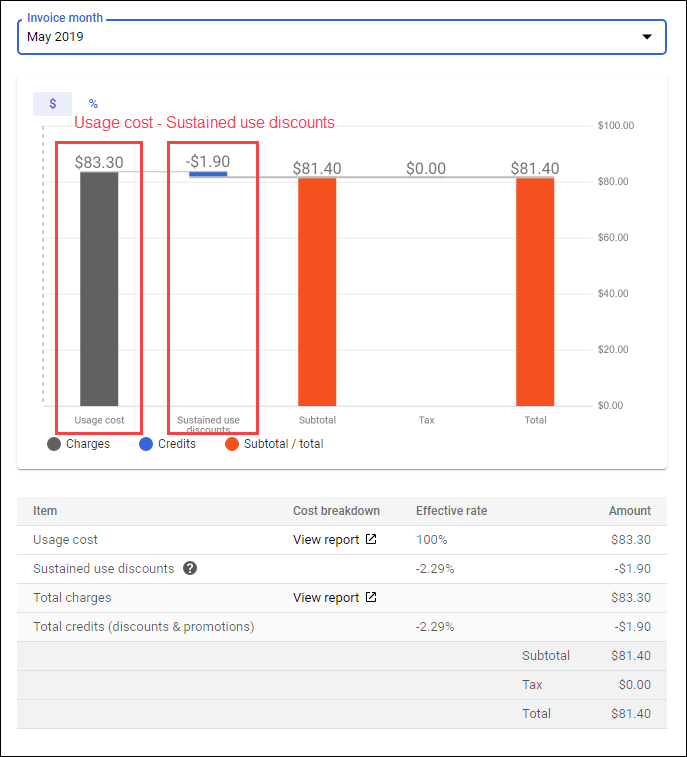The image size is (687, 757).
Task: Click the Item column header
Action: point(45,511)
